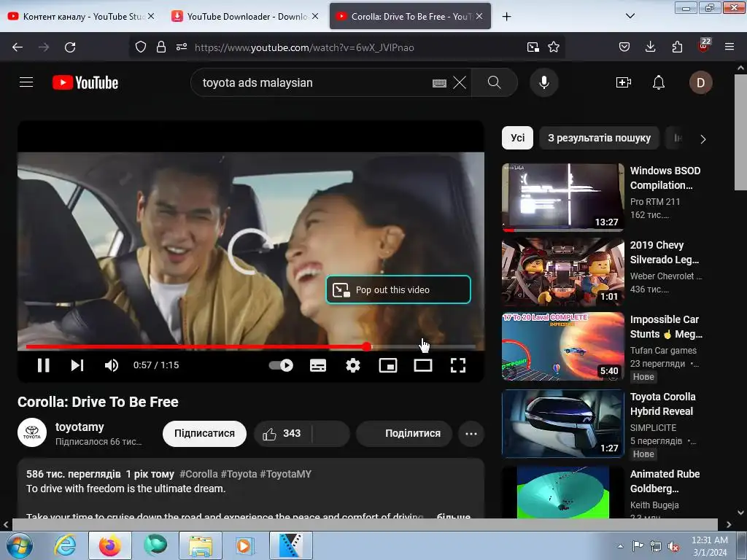Screen dimensions: 747x560
Task: Open the toyotamy channel name
Action: coord(80,427)
